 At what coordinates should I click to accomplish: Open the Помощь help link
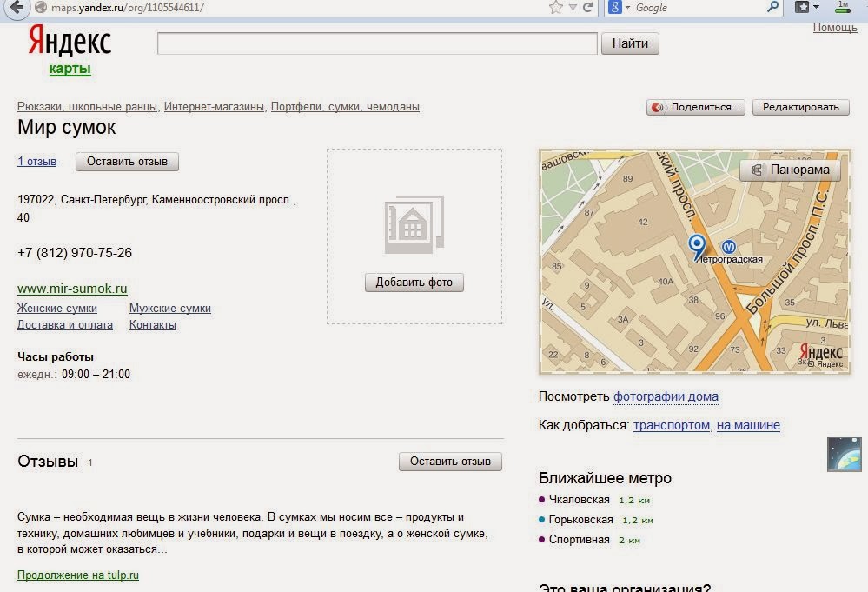(x=834, y=28)
